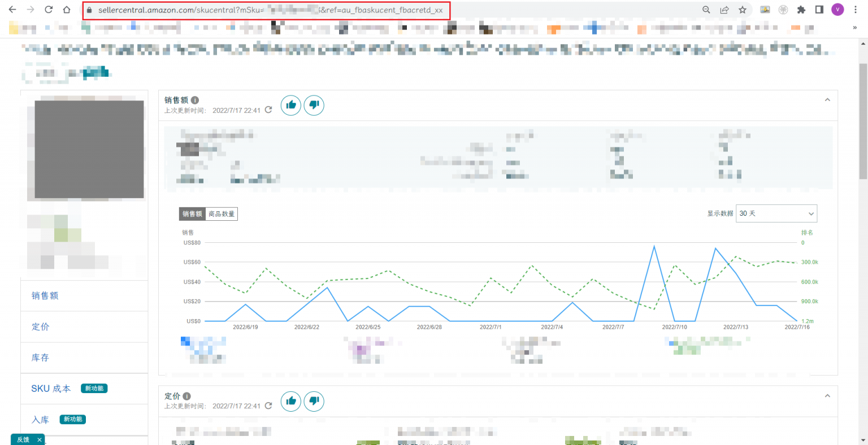Open the Chrome three-dot menu
This screenshot has height=445, width=868.
856,10
